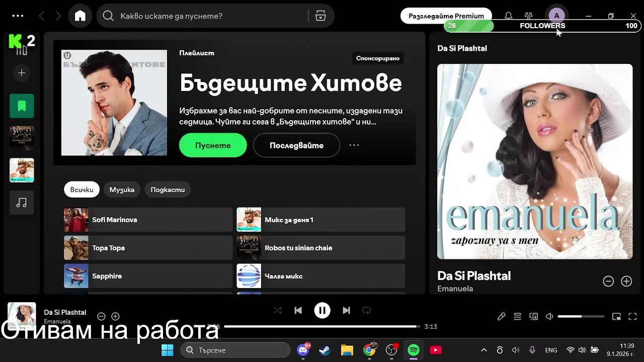This screenshot has height=362, width=644.
Task: Select the Подкасти filter
Action: (x=168, y=190)
